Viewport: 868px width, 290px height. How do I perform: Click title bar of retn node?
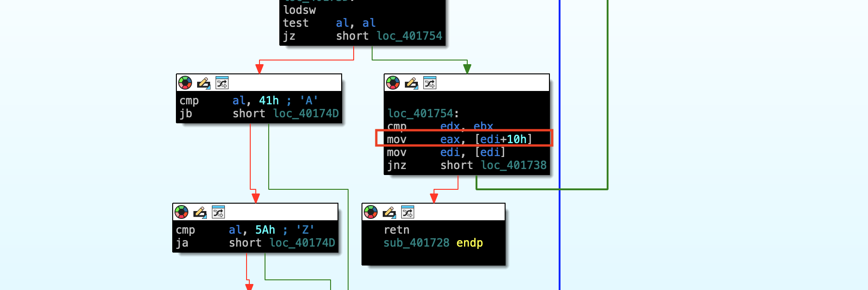(434, 212)
